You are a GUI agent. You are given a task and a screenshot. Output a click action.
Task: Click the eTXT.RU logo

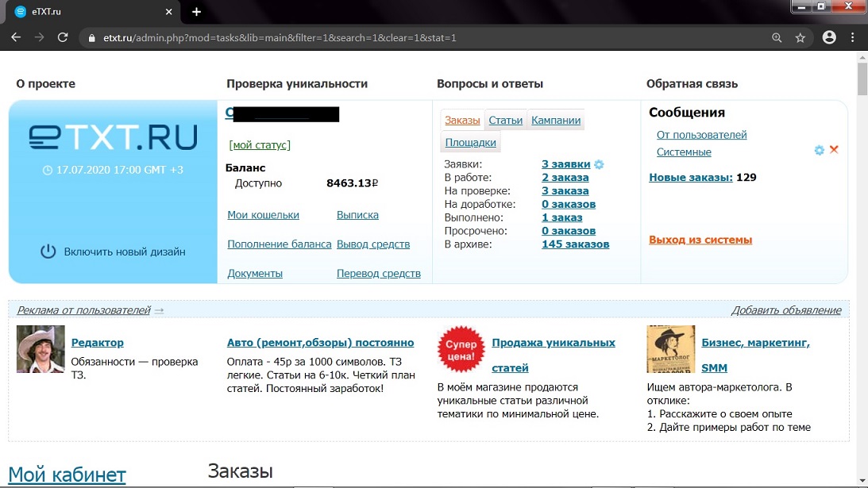(113, 137)
